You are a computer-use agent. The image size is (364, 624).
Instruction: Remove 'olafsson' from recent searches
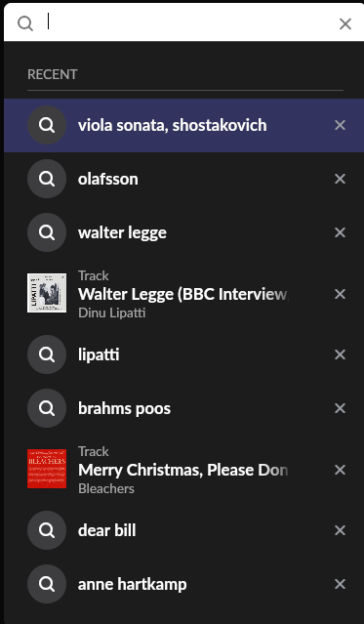pyautogui.click(x=340, y=179)
